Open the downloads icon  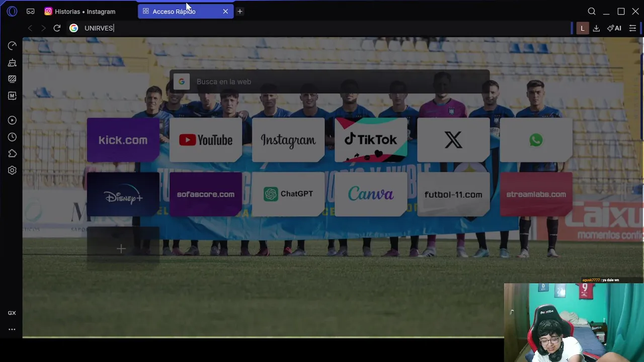tap(596, 28)
